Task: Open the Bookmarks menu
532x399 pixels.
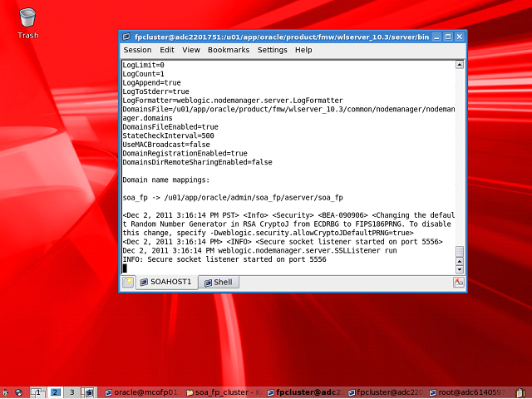Action: 229,50
